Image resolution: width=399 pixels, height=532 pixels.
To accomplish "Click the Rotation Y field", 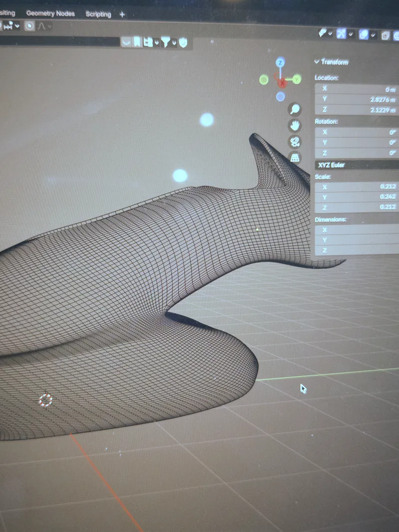I will [357, 143].
